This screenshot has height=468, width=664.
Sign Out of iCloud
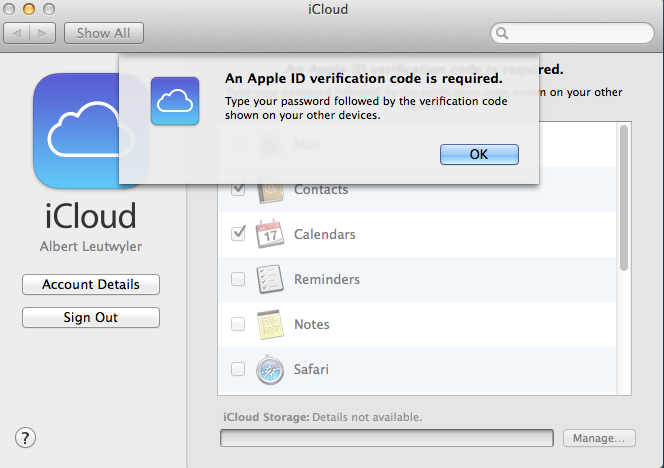[91, 317]
